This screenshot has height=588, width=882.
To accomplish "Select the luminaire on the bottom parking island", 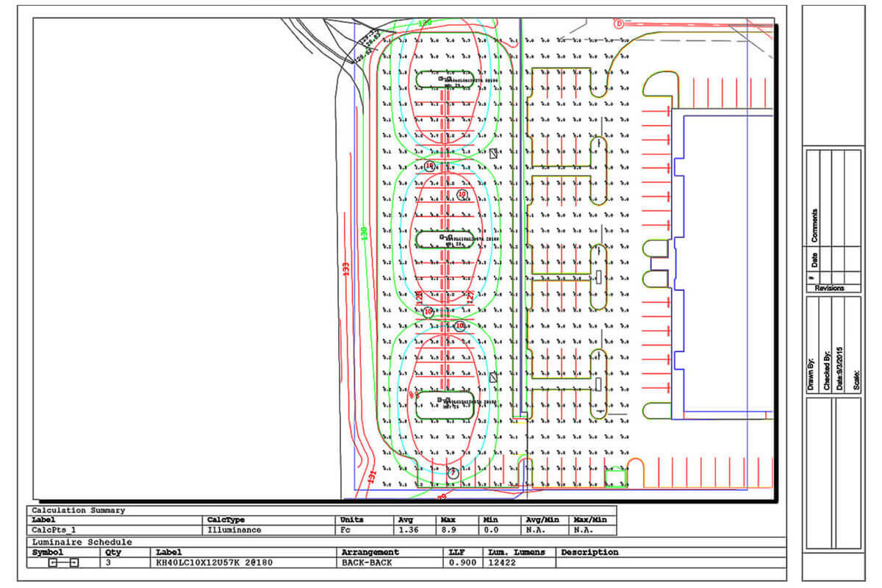I will pyautogui.click(x=443, y=401).
